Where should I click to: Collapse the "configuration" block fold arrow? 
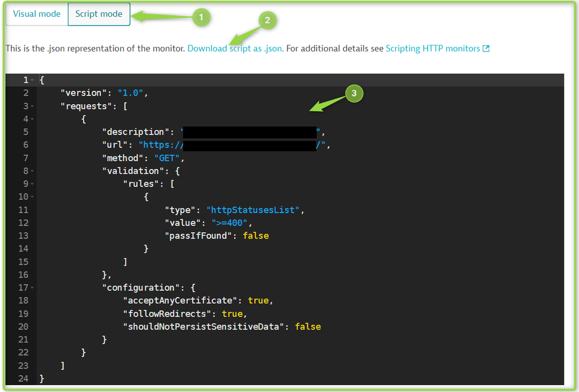[32, 288]
